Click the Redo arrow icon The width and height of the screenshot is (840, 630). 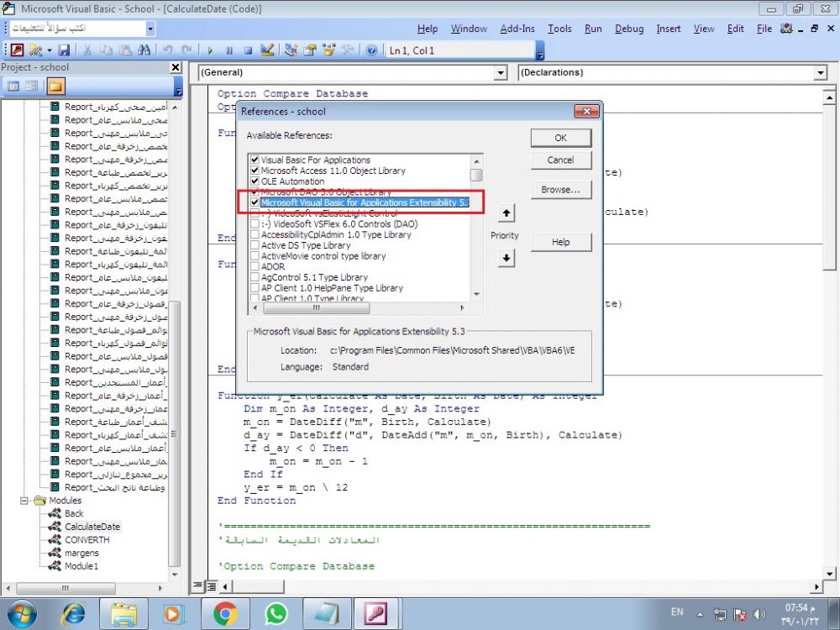[186, 50]
